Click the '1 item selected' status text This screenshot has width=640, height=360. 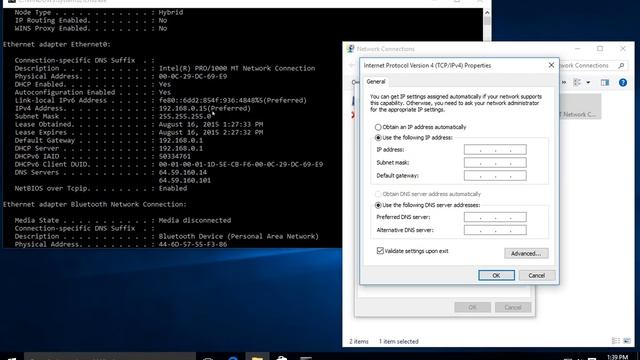tap(398, 341)
